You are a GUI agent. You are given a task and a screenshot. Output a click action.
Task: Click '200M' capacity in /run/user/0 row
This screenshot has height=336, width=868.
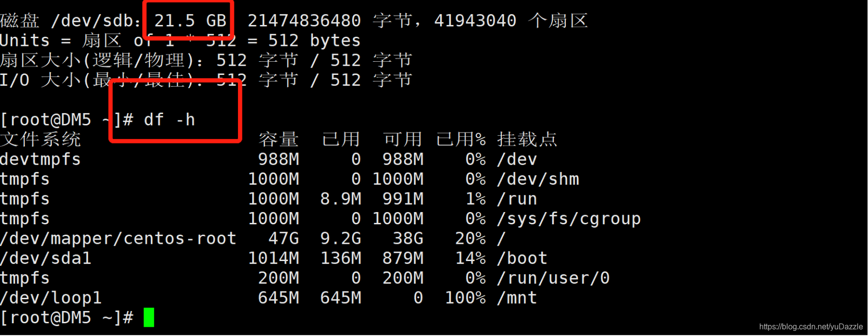279,278
